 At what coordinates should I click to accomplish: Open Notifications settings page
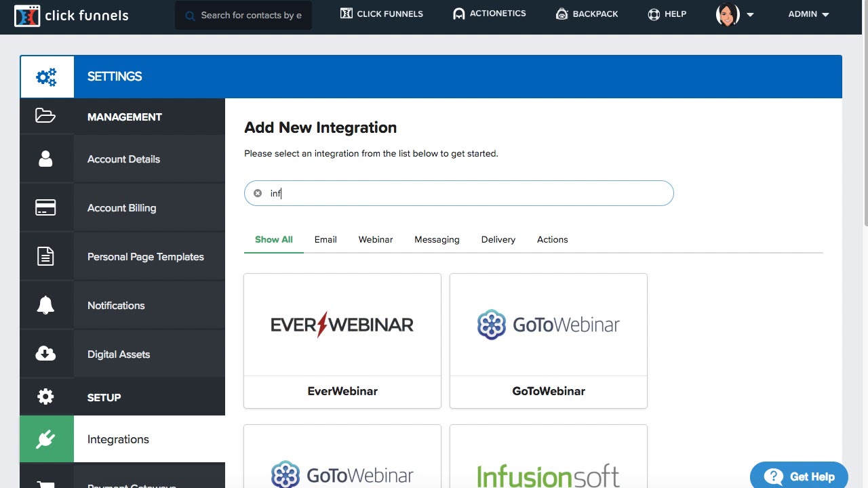[122, 306]
